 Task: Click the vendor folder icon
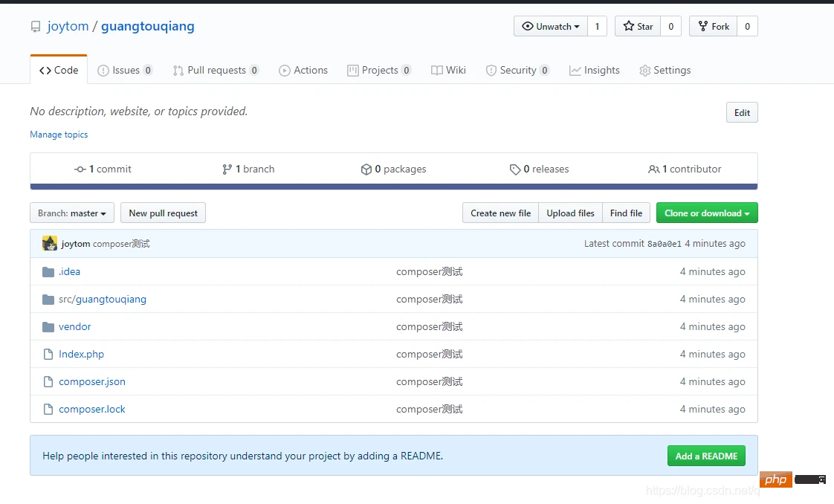48,327
